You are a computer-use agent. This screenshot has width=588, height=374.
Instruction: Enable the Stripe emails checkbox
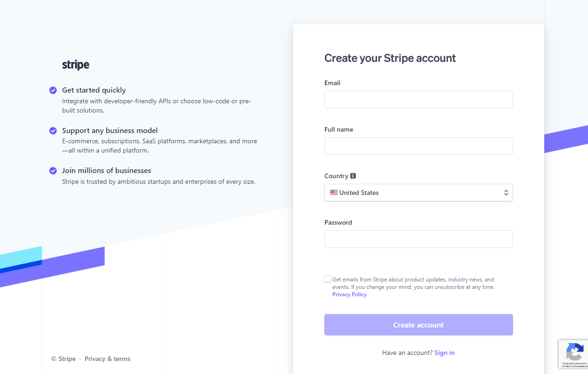pos(327,279)
